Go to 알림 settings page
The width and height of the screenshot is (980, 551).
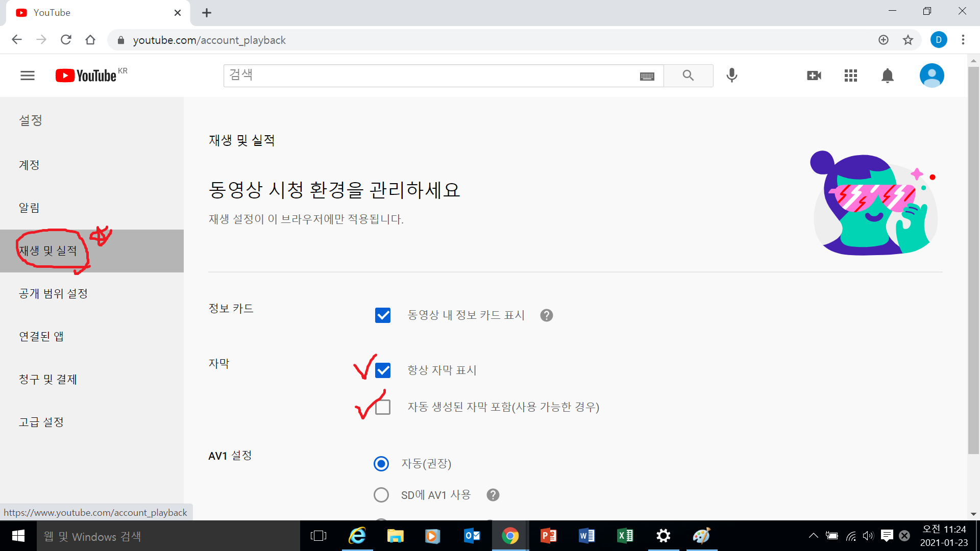[29, 208]
